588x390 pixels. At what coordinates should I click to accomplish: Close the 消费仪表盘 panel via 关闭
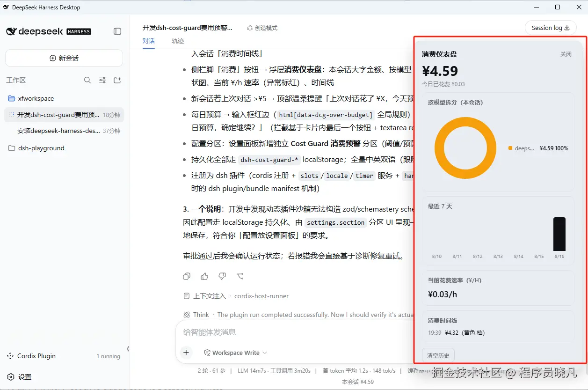pyautogui.click(x=566, y=54)
